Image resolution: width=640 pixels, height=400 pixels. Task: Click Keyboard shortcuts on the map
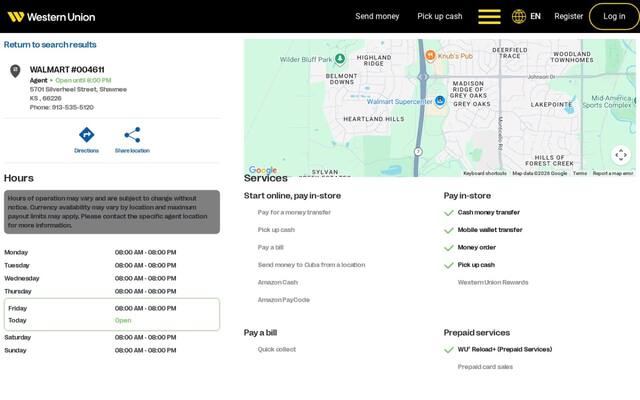pos(485,173)
